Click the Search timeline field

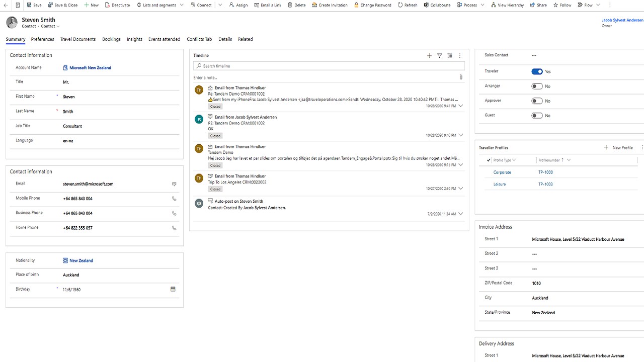(x=329, y=66)
